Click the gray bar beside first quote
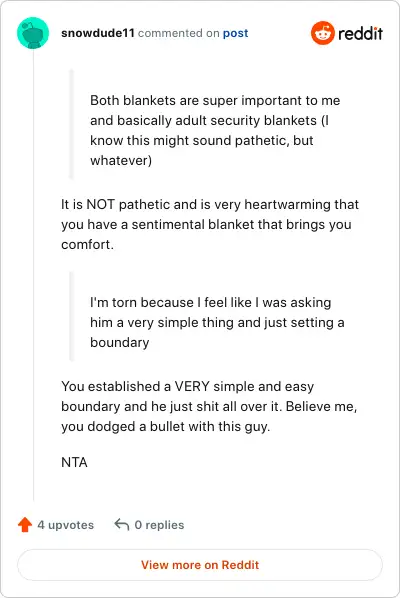 pos(71,124)
